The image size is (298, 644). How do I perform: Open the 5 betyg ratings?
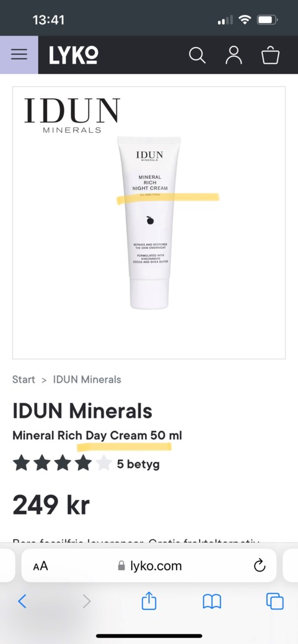(x=138, y=464)
